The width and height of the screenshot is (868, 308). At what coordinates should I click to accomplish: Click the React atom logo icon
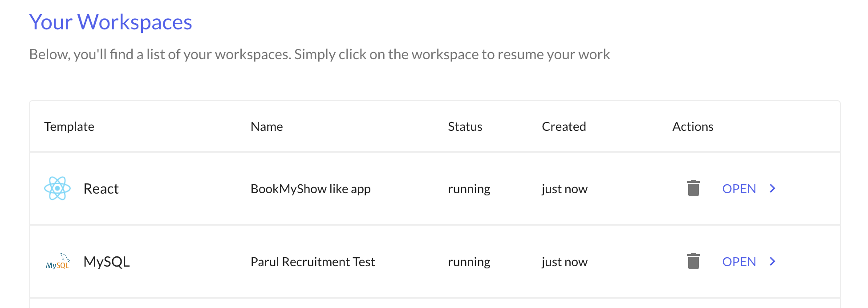pos(57,188)
